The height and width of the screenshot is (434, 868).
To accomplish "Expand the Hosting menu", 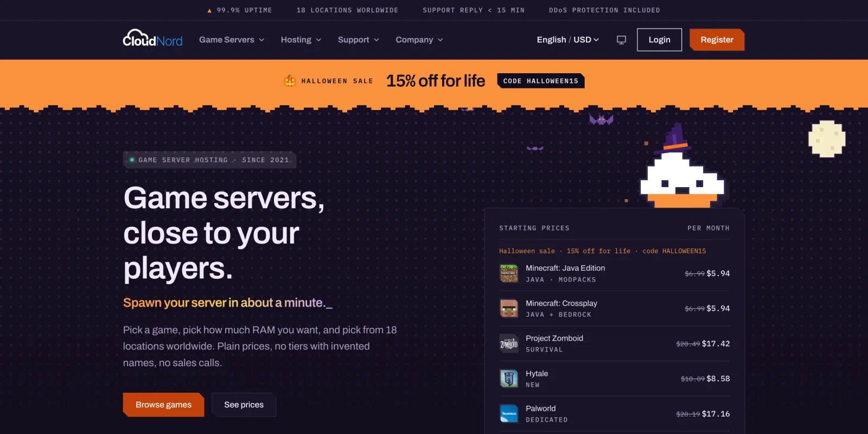I will 301,40.
